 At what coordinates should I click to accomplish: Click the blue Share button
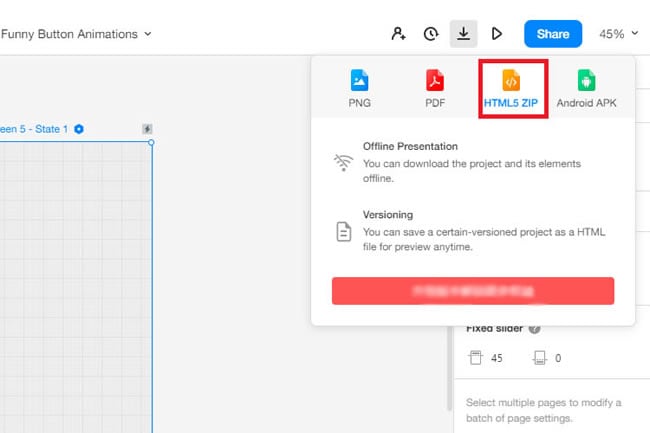coord(553,34)
